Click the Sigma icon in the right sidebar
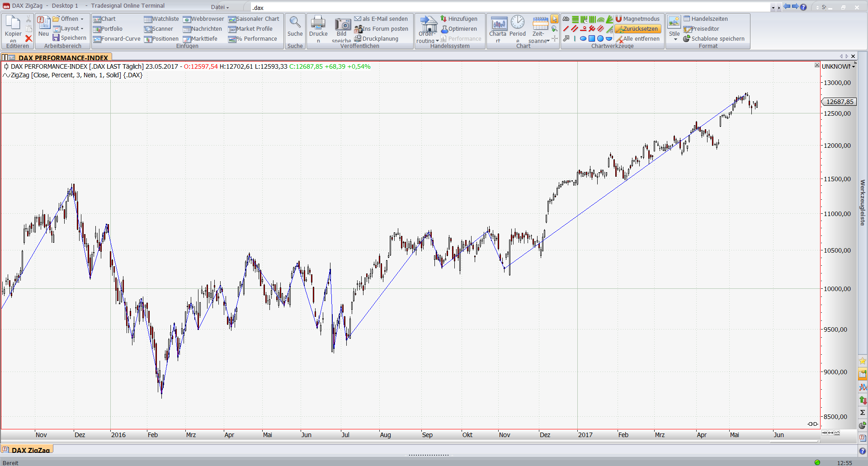 (x=863, y=412)
